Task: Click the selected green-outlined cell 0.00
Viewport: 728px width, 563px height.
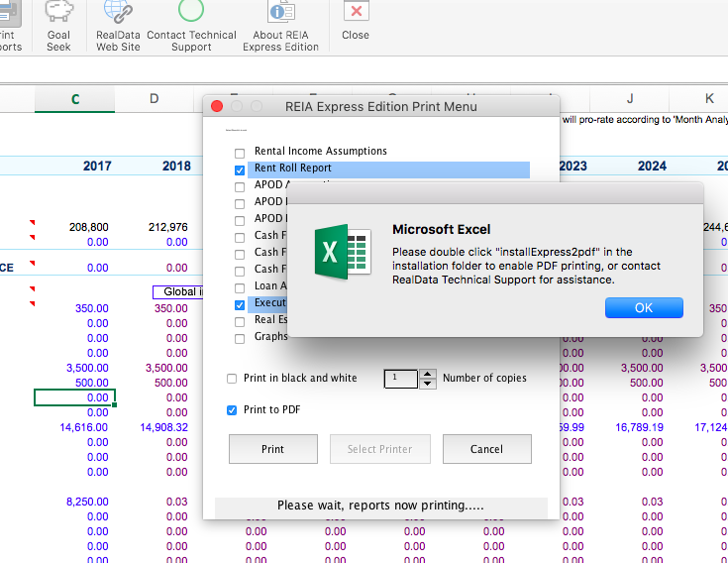Action: (x=74, y=397)
